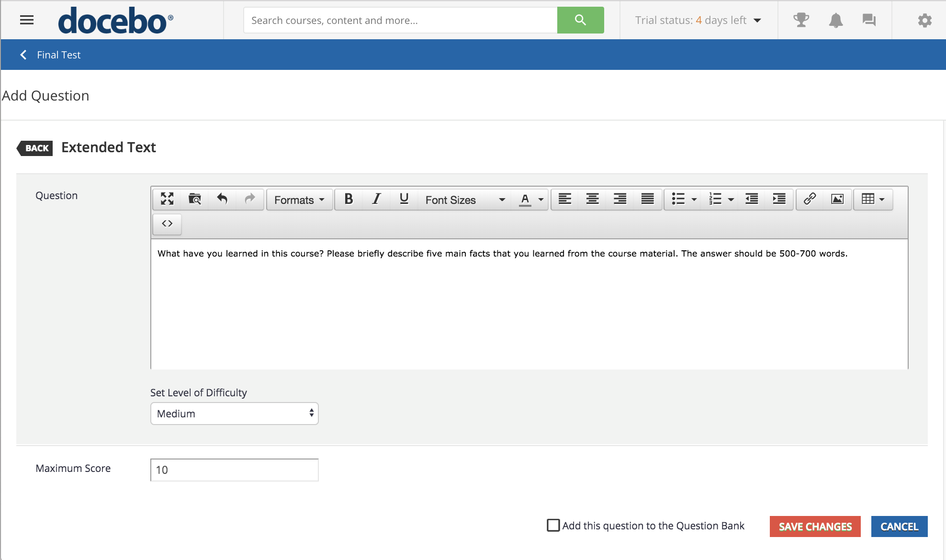Click the fullscreen editor icon

[x=167, y=199]
